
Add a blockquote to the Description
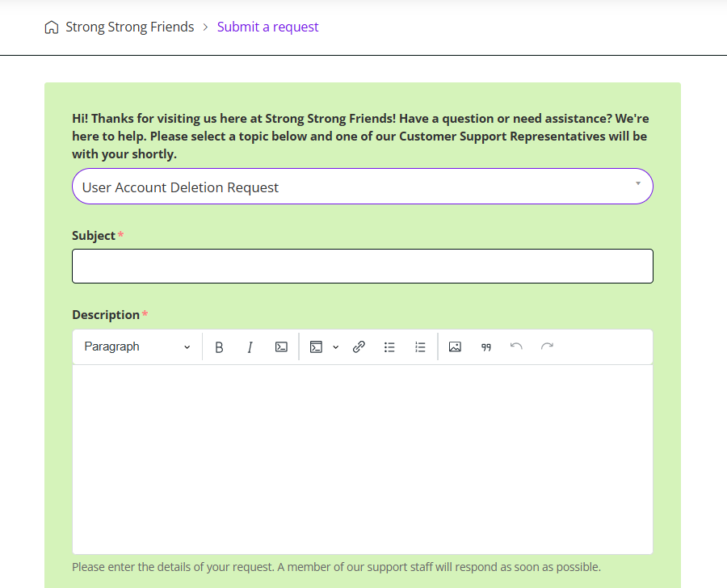pos(486,346)
